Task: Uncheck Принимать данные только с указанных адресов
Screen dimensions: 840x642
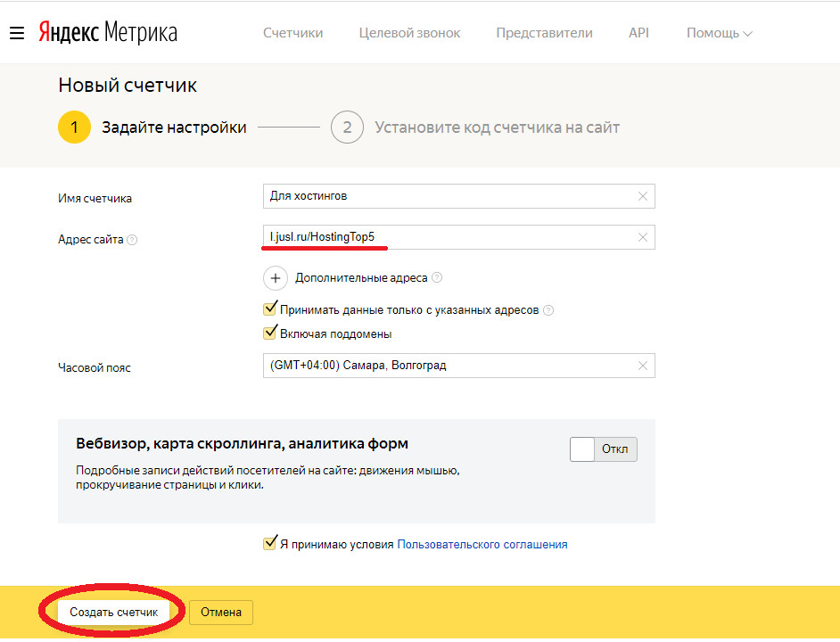Action: click(270, 309)
